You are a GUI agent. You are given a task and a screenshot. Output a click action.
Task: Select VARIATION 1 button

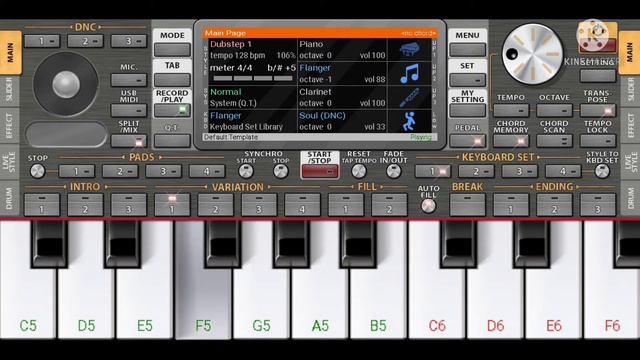coord(172,205)
